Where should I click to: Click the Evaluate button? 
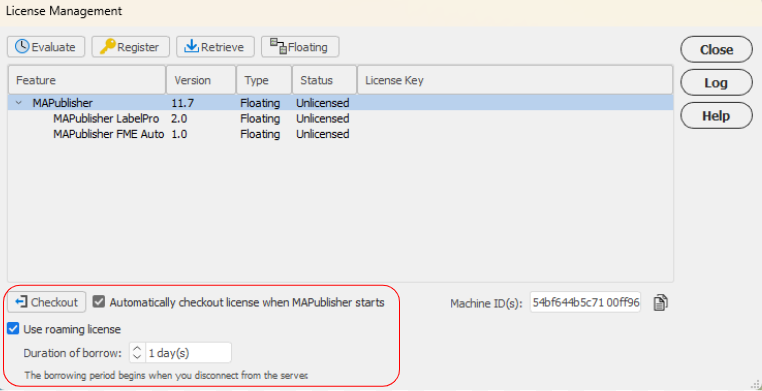(x=46, y=47)
